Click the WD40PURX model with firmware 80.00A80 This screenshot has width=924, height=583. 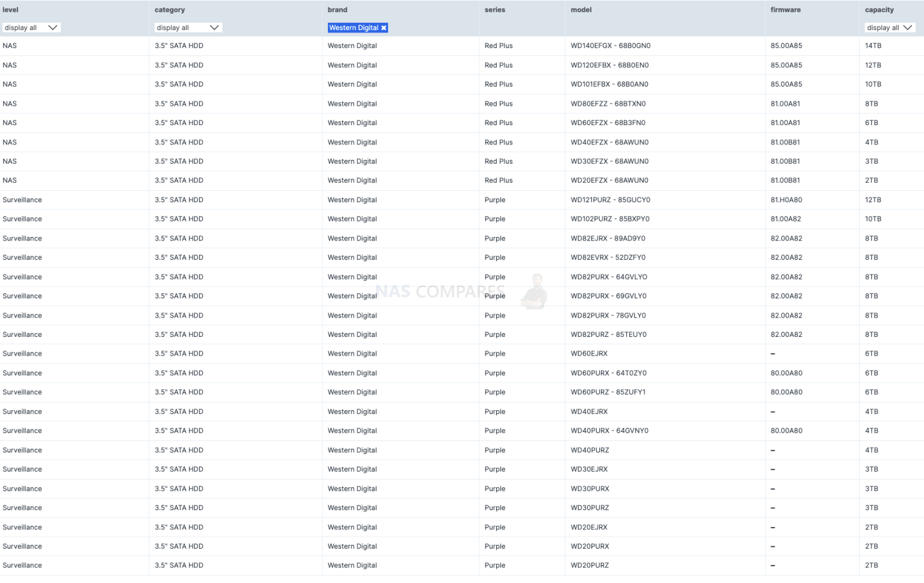(x=609, y=430)
